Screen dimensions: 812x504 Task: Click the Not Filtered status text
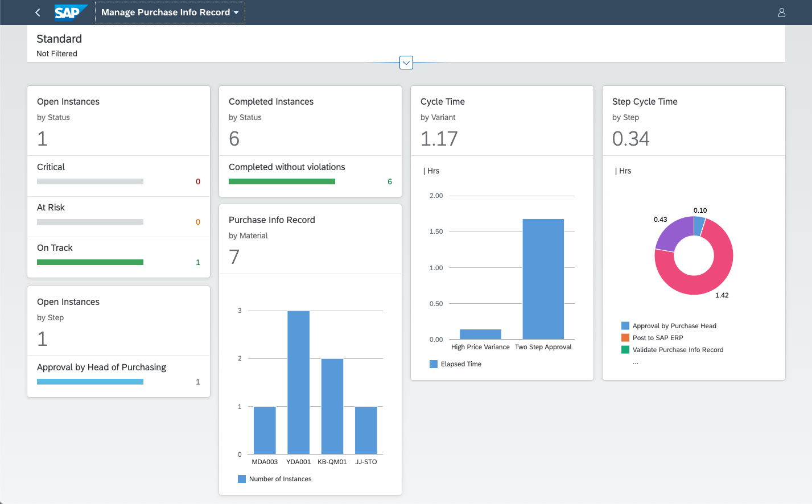click(x=57, y=53)
